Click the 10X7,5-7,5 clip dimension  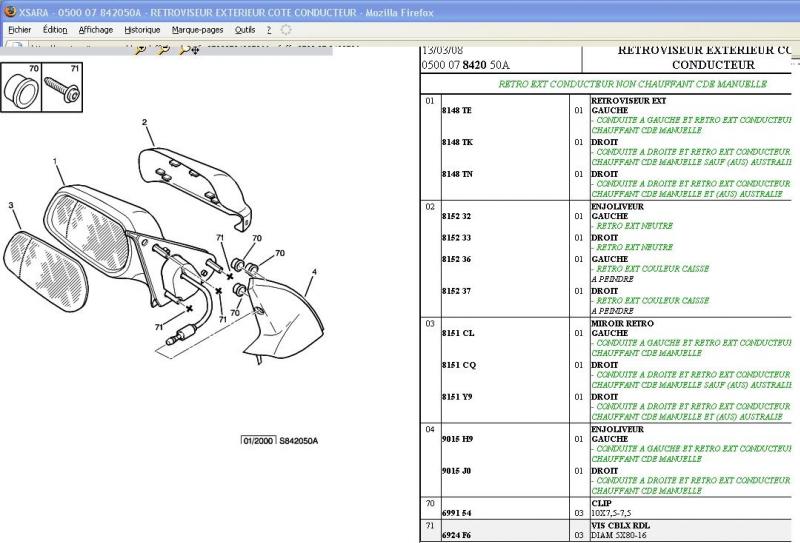point(611,513)
